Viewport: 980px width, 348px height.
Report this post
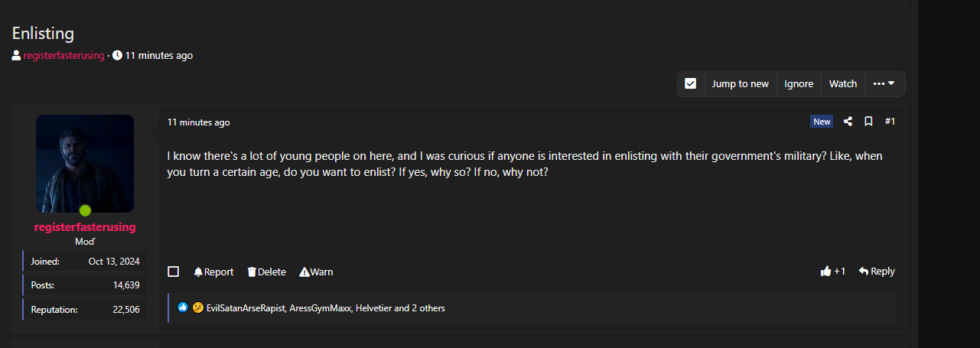click(213, 272)
